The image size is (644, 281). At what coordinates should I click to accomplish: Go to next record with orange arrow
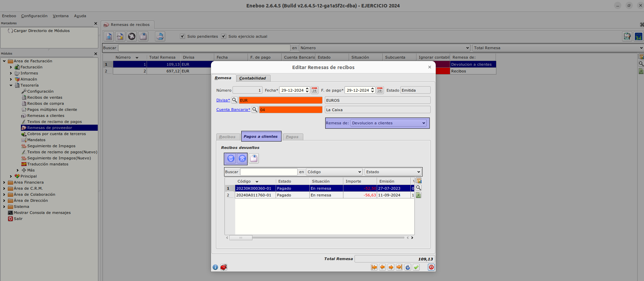click(391, 267)
